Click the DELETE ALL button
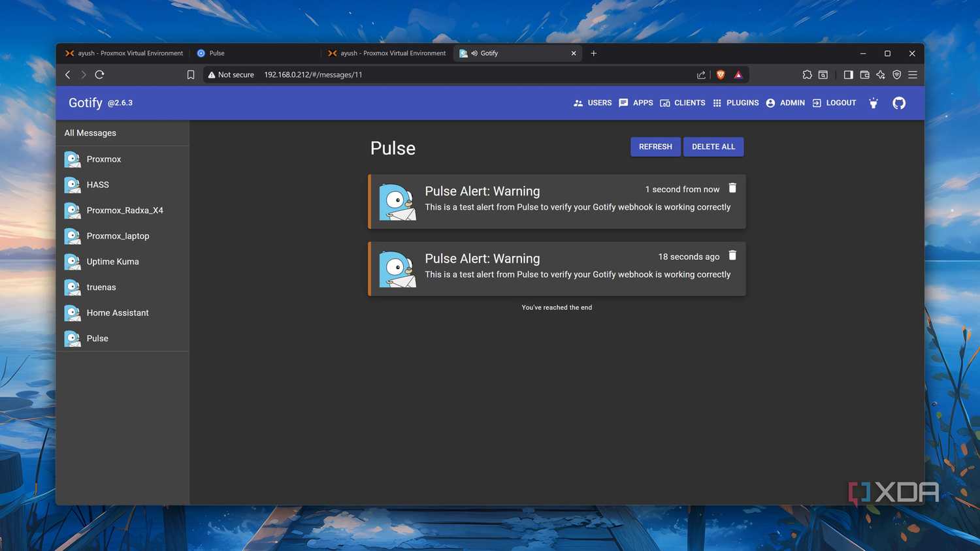 click(x=713, y=147)
